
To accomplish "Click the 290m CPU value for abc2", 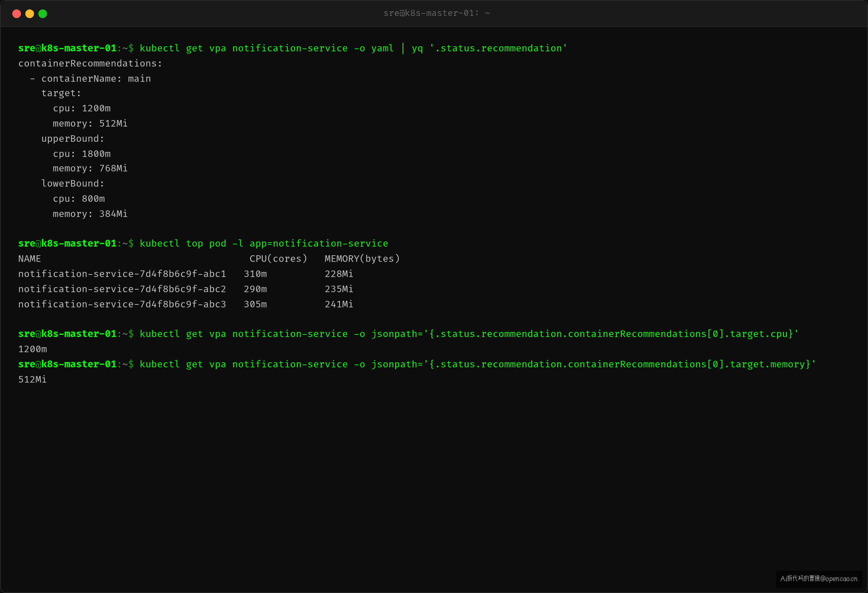I will tap(255, 289).
